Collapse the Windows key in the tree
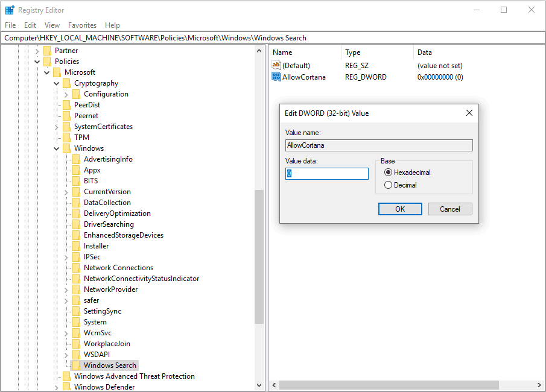This screenshot has width=546, height=392. [x=56, y=148]
